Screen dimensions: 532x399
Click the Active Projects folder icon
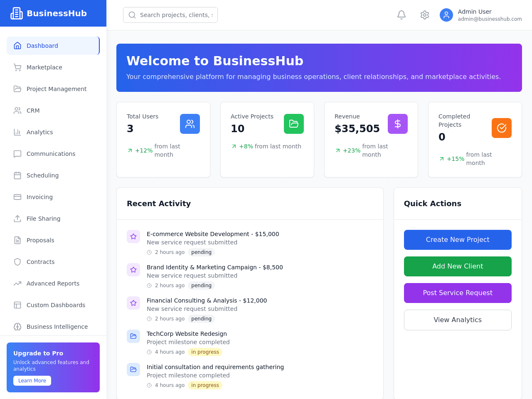coord(294,124)
